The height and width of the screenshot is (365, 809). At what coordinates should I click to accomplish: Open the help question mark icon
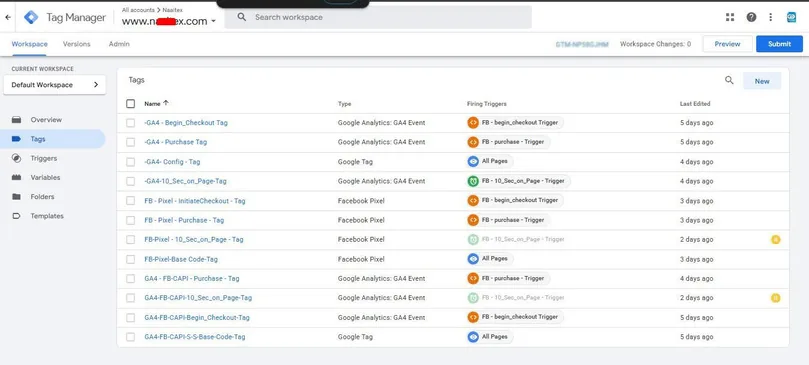pyautogui.click(x=751, y=17)
